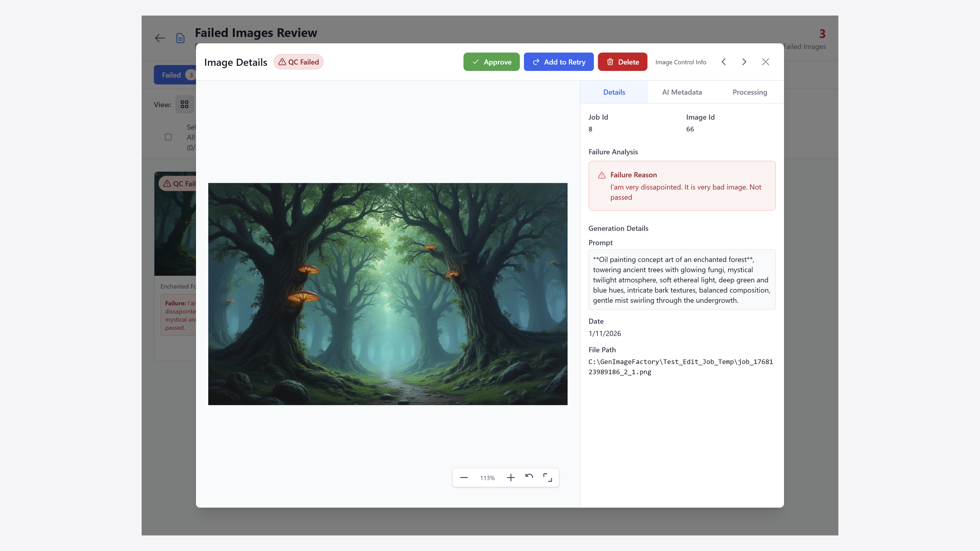Approve the failed image
The width and height of the screenshot is (980, 551).
click(x=491, y=62)
